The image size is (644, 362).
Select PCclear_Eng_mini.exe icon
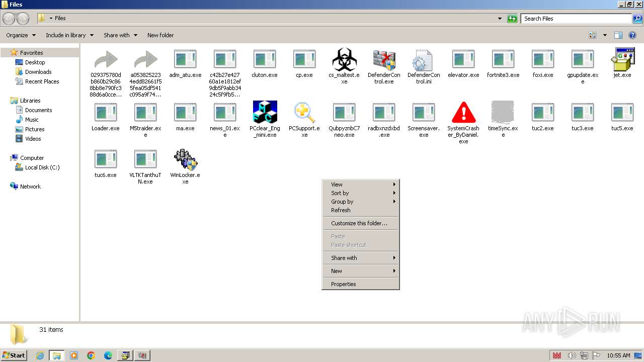[x=265, y=113]
